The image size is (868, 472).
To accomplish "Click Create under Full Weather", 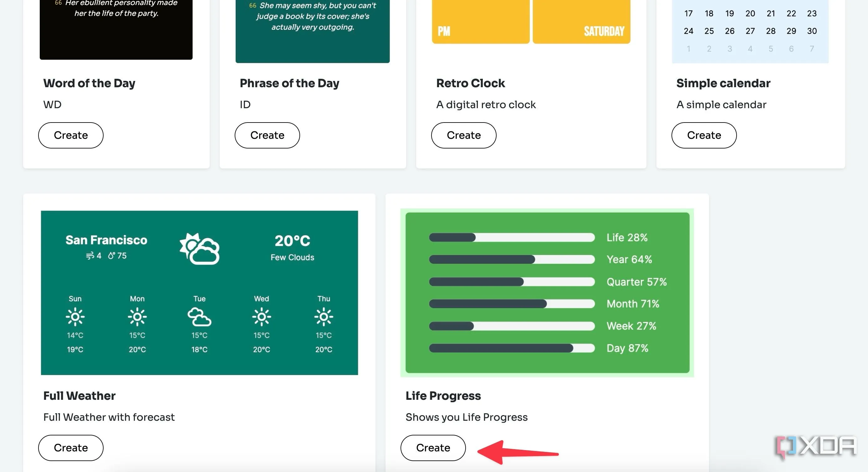I will point(71,448).
